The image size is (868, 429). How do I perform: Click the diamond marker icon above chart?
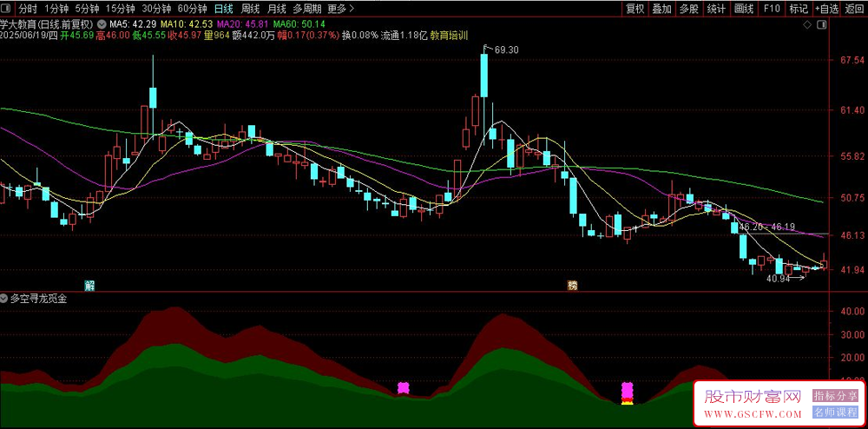coord(807,25)
